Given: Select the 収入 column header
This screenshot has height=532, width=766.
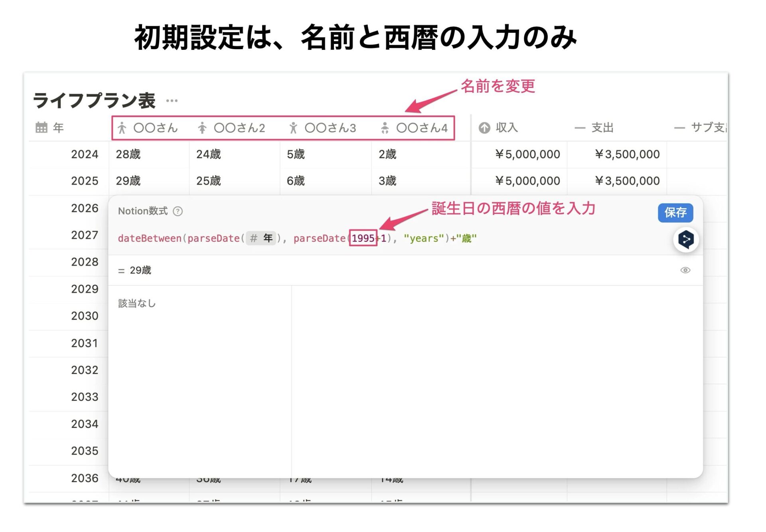Looking at the screenshot, I should click(x=498, y=128).
